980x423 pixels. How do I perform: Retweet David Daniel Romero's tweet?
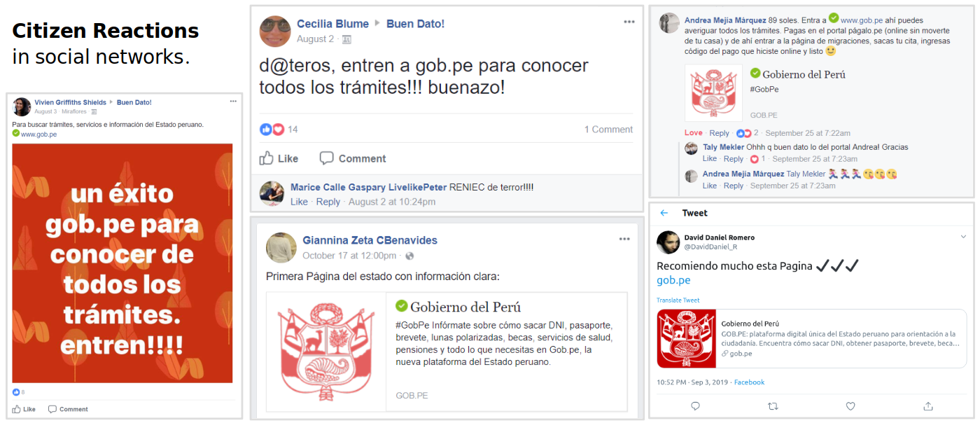pyautogui.click(x=773, y=406)
